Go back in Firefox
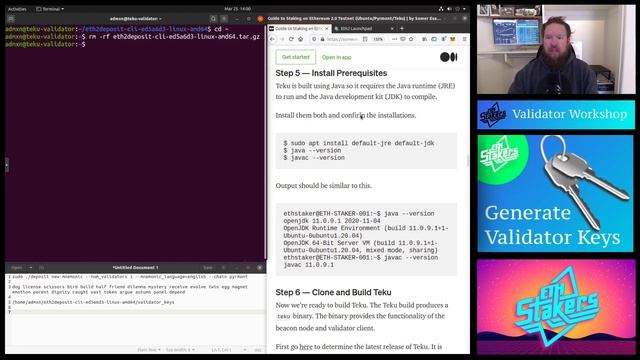640x360 pixels. coord(272,39)
